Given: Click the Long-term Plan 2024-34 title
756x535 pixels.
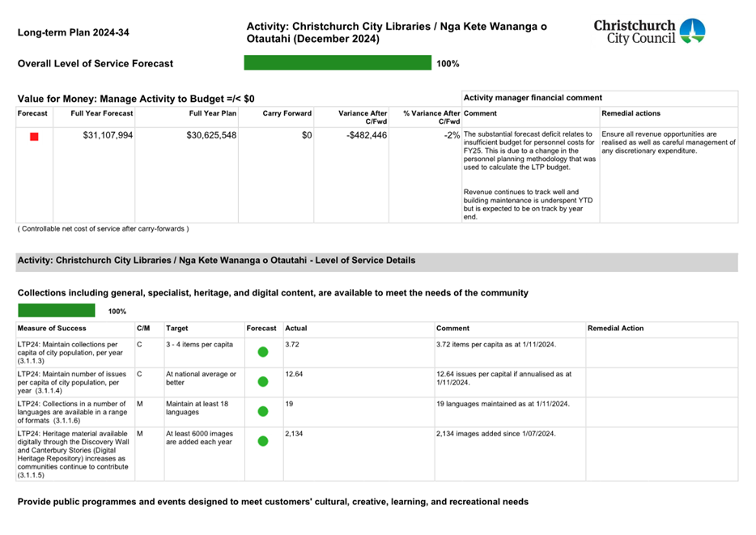Looking at the screenshot, I should coord(73,33).
